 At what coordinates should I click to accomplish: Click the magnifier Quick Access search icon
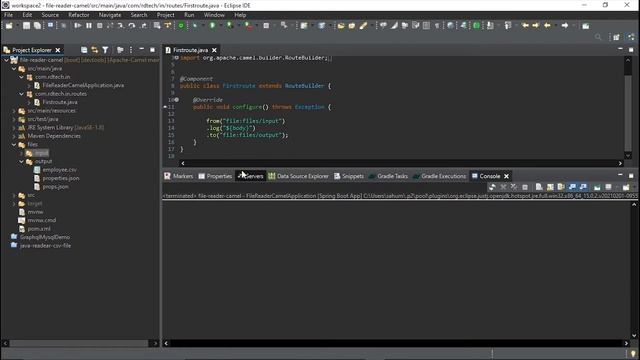pyautogui.click(x=598, y=37)
